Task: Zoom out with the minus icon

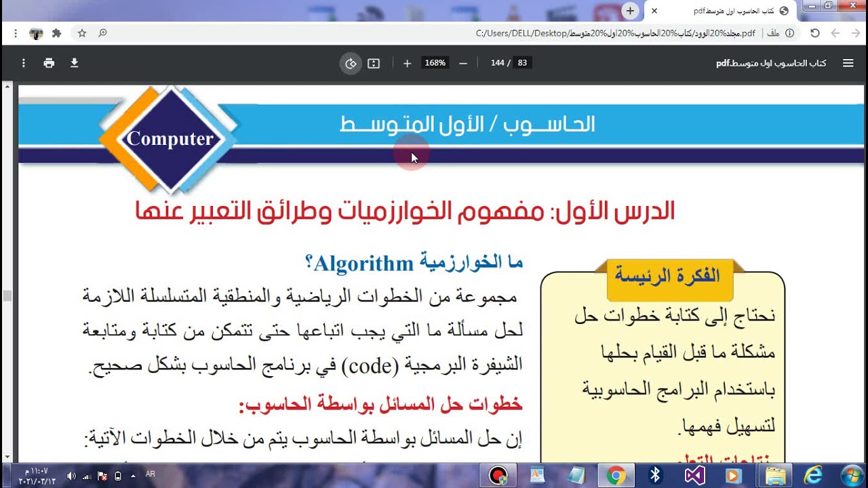Action: pos(463,63)
